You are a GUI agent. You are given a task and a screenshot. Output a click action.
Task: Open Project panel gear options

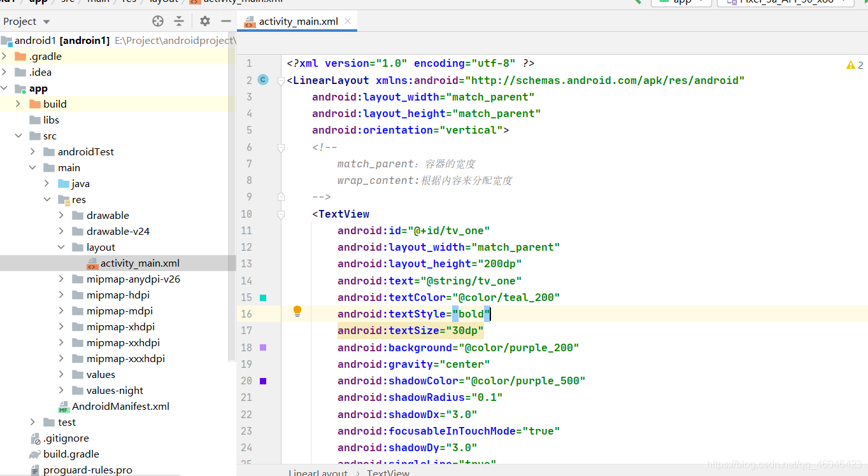(204, 21)
